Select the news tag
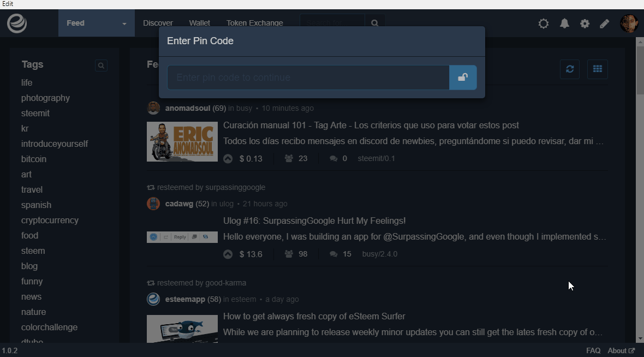The width and height of the screenshot is (644, 357). [31, 296]
